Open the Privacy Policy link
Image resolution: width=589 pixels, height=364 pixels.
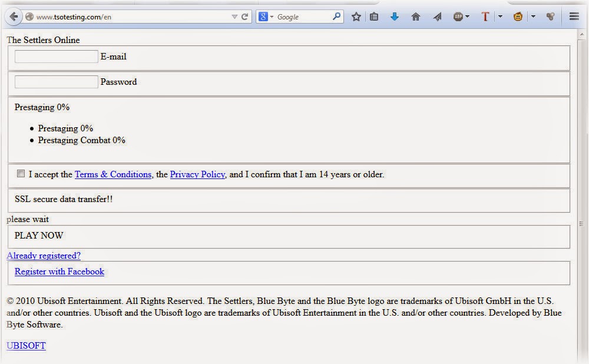click(197, 174)
